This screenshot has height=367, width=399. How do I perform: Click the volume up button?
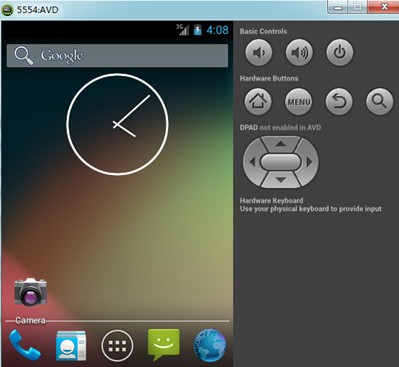click(x=299, y=52)
